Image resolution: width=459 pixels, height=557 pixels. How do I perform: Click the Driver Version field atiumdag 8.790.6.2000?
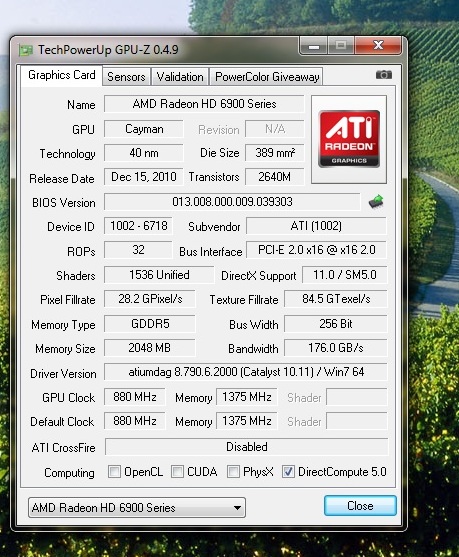coord(246,372)
